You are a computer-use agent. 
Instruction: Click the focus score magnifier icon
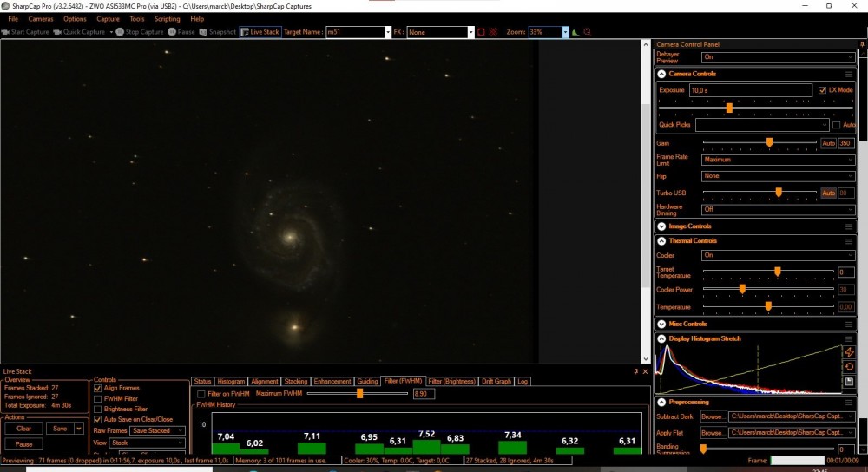pyautogui.click(x=588, y=32)
